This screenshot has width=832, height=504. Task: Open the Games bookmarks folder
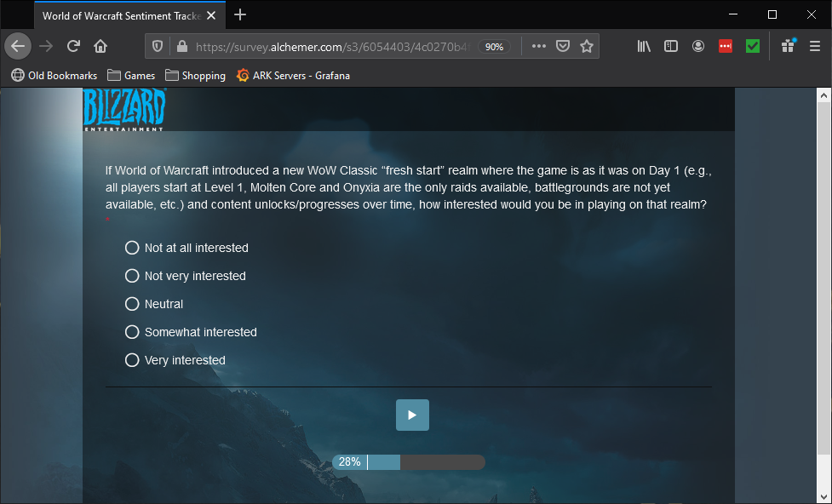pos(131,75)
